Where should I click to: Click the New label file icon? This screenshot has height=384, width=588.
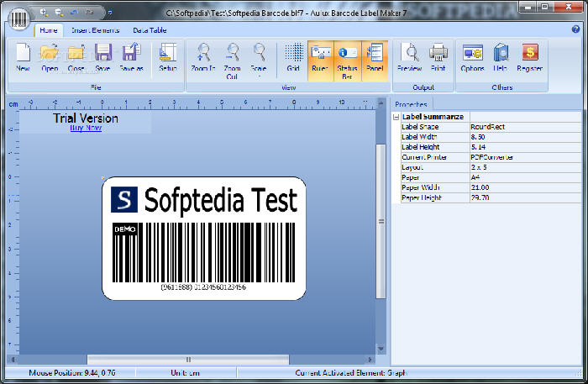click(23, 57)
